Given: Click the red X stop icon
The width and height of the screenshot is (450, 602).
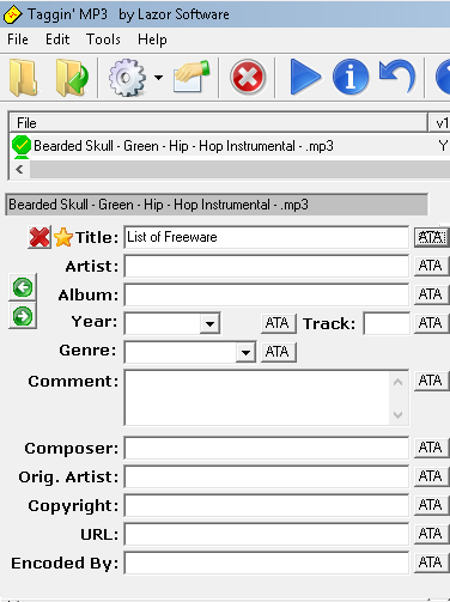Looking at the screenshot, I should point(248,77).
